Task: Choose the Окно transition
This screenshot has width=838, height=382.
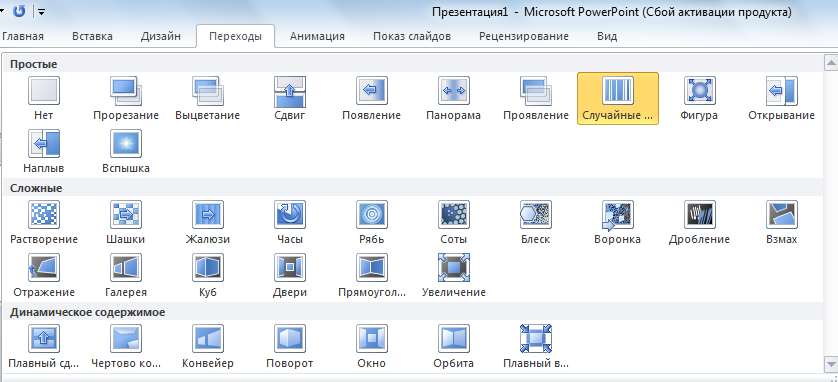Action: point(371,347)
